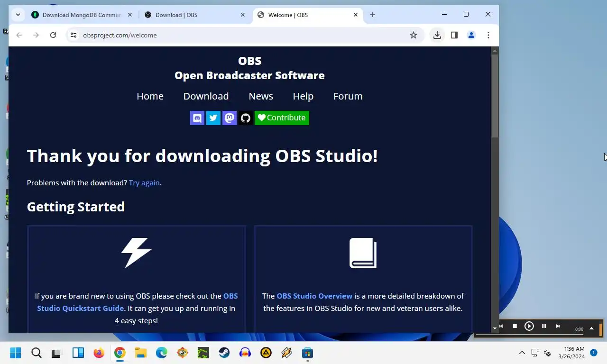Image resolution: width=607 pixels, height=364 pixels.
Task: Open Microsoft Store from the taskbar
Action: 307,353
